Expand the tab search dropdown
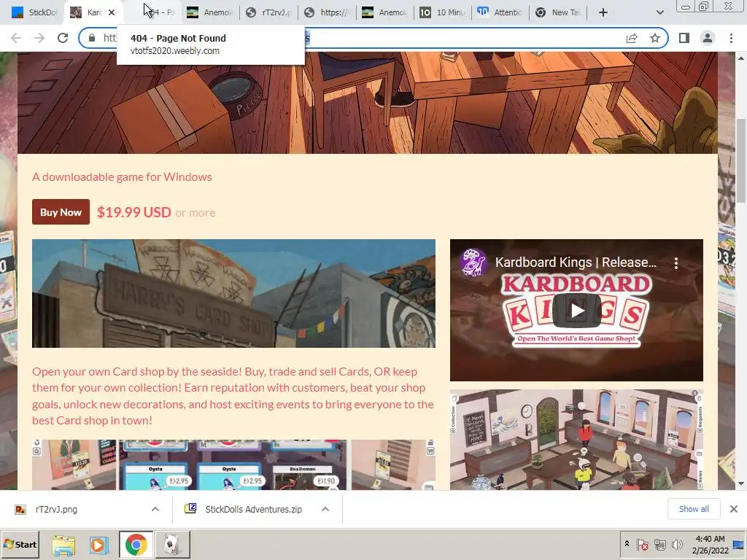The width and height of the screenshot is (747, 560). coord(659,13)
